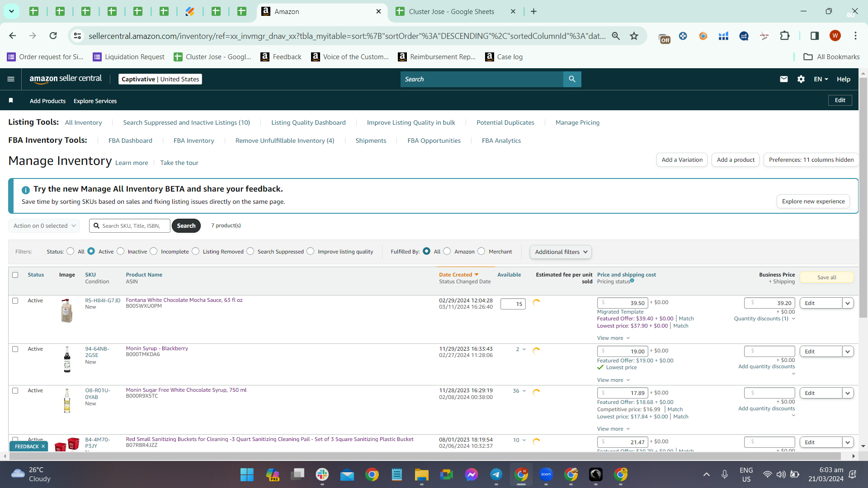Open the Seller Central hamburger menu

point(11,79)
